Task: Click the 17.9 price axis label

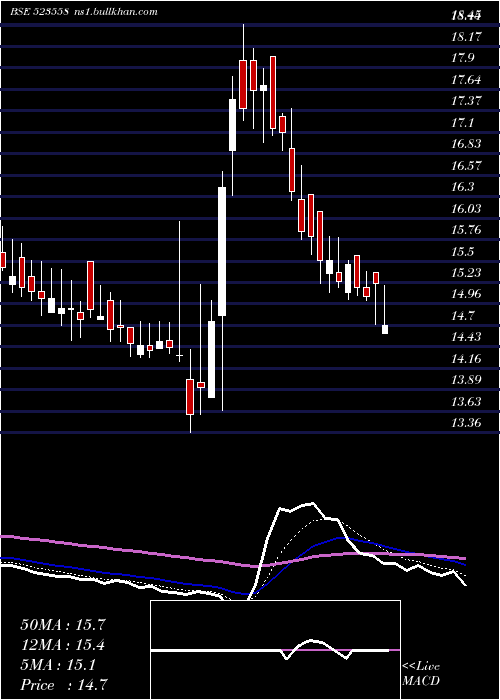Action: [x=463, y=58]
